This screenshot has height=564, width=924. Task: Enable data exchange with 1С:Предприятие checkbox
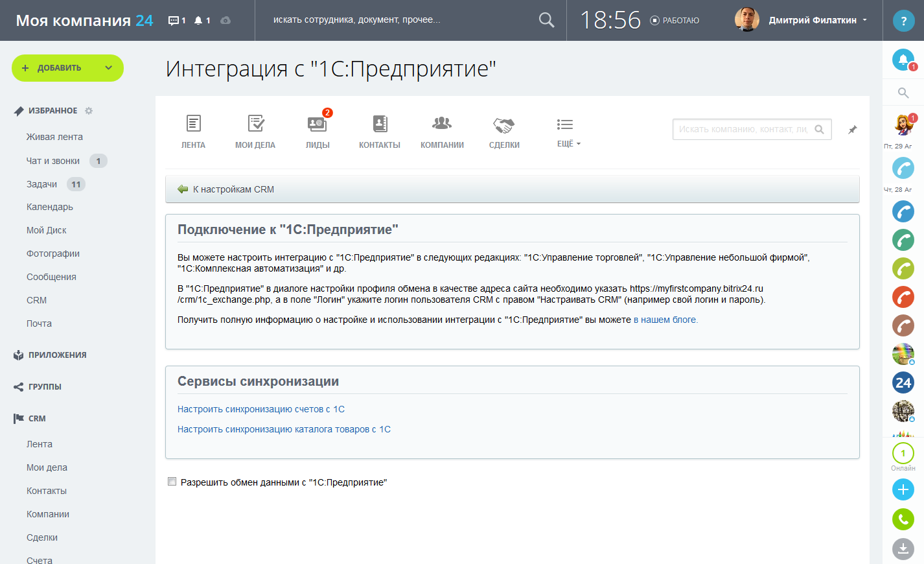coord(172,482)
